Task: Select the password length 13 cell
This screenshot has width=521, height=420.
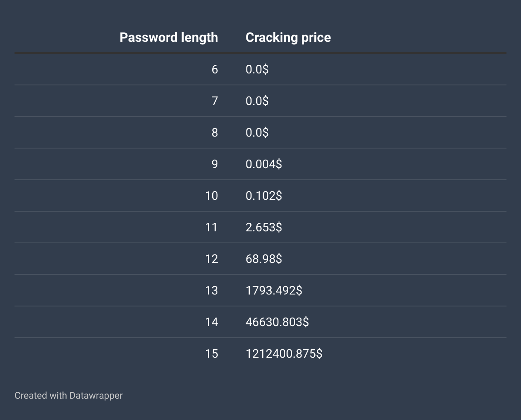Action: (211, 291)
